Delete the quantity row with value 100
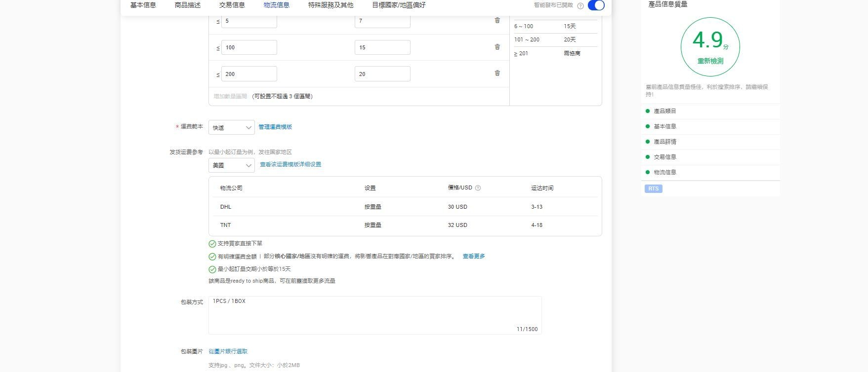868x372 pixels. [x=497, y=47]
